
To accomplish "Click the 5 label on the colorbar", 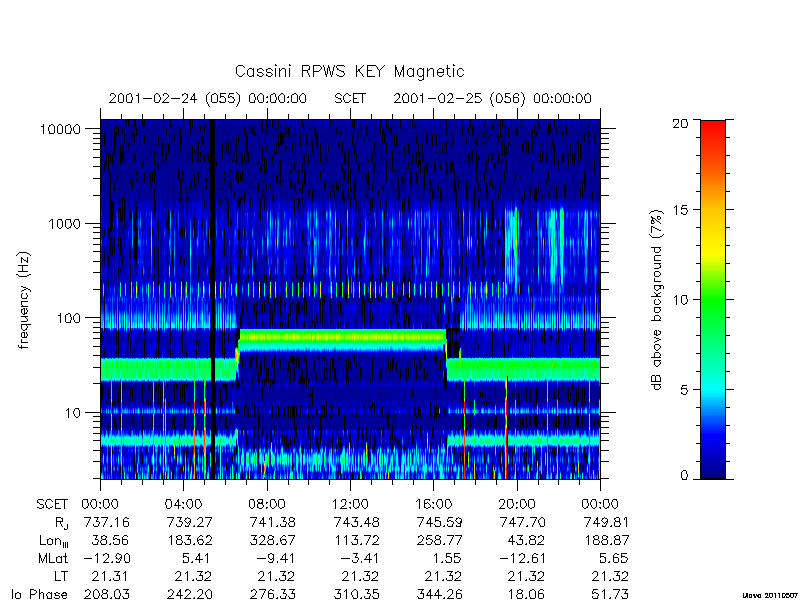I will coord(684,390).
